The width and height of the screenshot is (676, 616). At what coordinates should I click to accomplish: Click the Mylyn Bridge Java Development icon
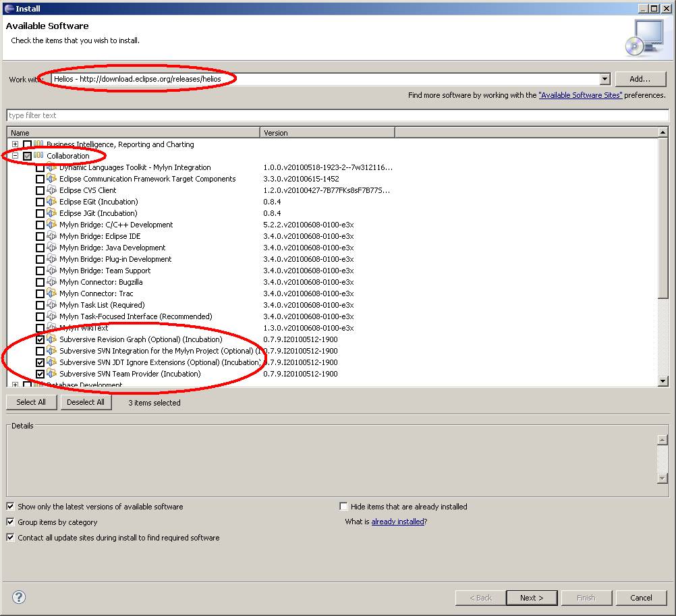click(x=52, y=248)
